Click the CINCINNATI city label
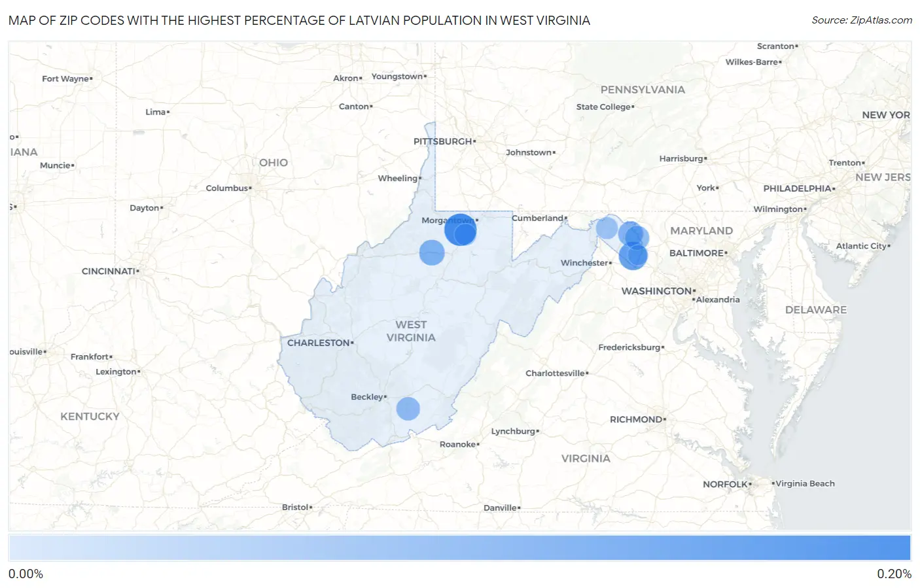The image size is (920, 588). point(109,271)
